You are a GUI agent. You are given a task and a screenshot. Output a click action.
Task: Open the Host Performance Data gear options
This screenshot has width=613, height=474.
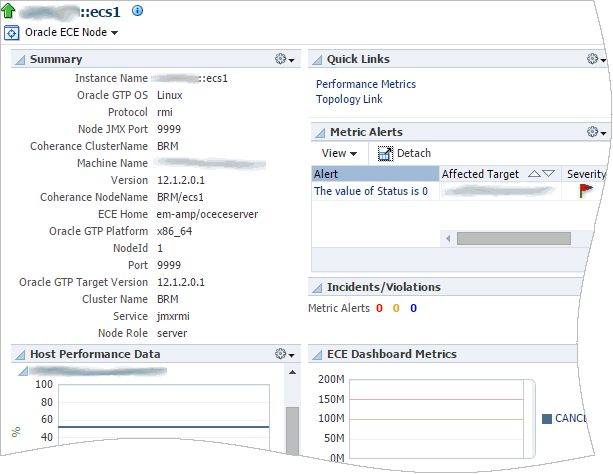click(284, 354)
